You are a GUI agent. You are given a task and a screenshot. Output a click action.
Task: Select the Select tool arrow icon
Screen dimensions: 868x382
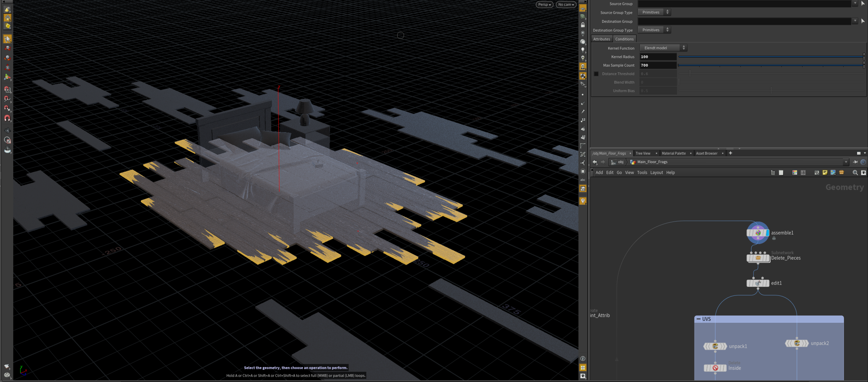click(x=7, y=39)
